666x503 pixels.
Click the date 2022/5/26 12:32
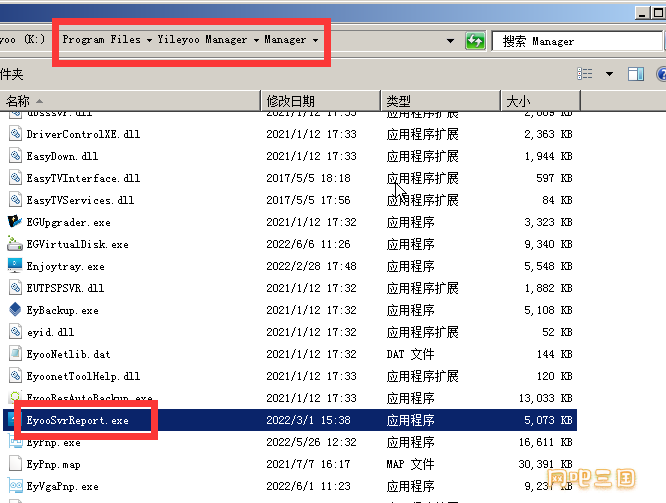(311, 442)
